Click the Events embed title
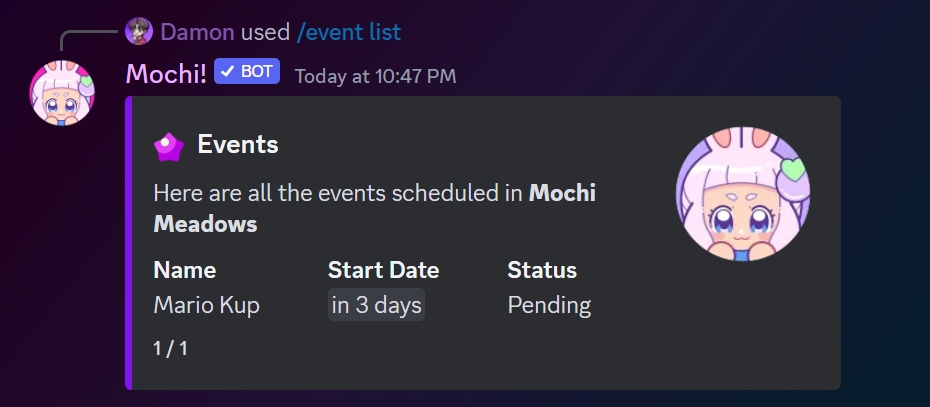Screen dimensions: 930x407 pos(238,145)
